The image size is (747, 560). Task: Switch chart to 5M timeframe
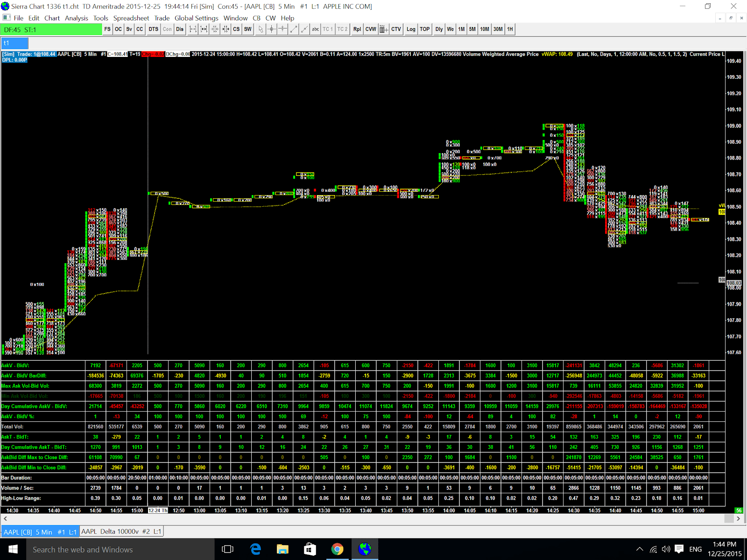[x=472, y=29]
